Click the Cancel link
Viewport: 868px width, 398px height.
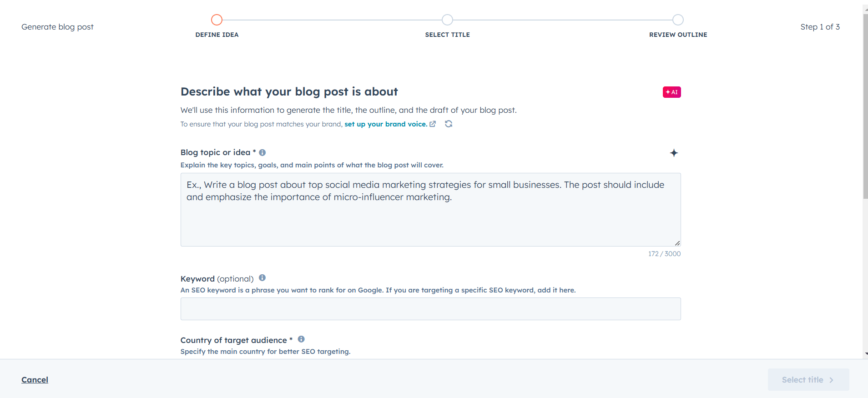(35, 380)
